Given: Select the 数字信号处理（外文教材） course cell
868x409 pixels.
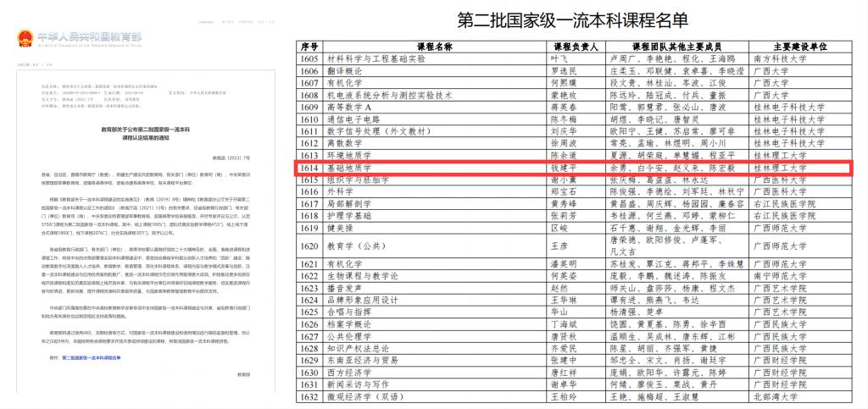Looking at the screenshot, I should tap(384, 131).
